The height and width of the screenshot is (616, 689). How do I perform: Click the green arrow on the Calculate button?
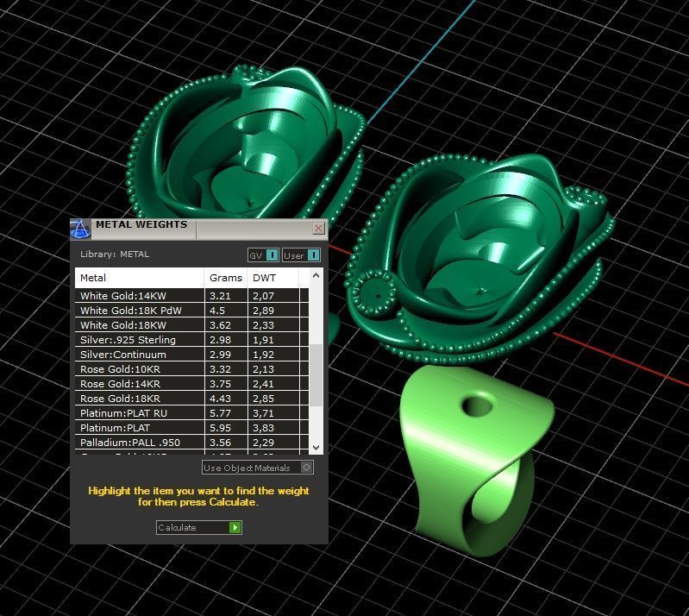235,527
